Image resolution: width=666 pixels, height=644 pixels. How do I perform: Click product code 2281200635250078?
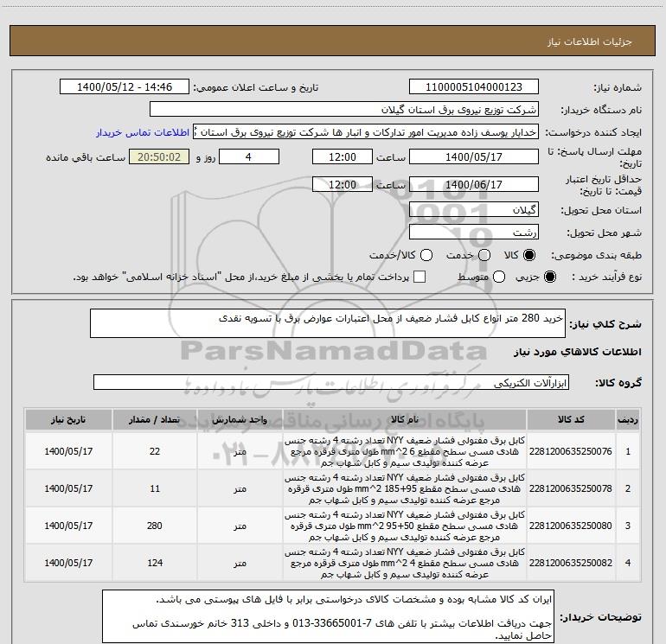(571, 488)
